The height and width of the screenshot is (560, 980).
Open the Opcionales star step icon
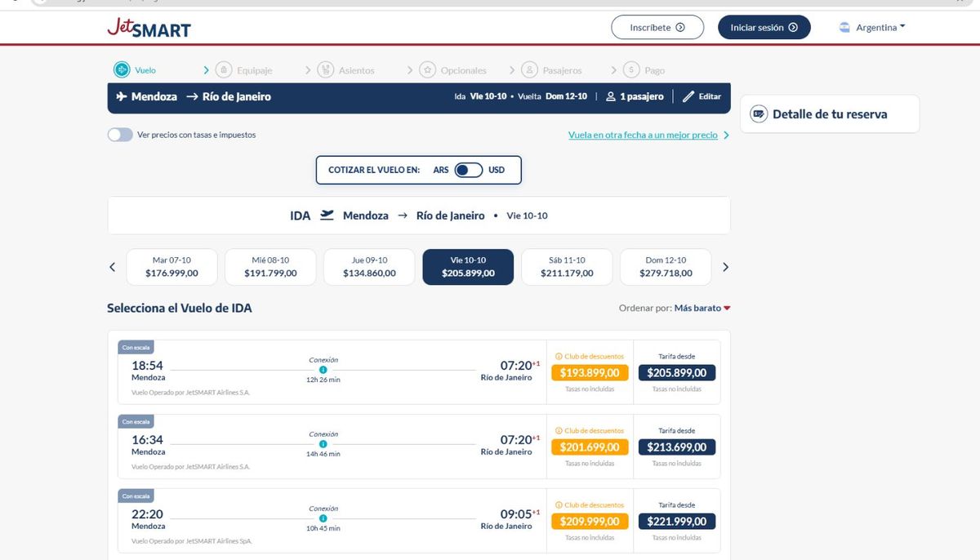point(427,69)
